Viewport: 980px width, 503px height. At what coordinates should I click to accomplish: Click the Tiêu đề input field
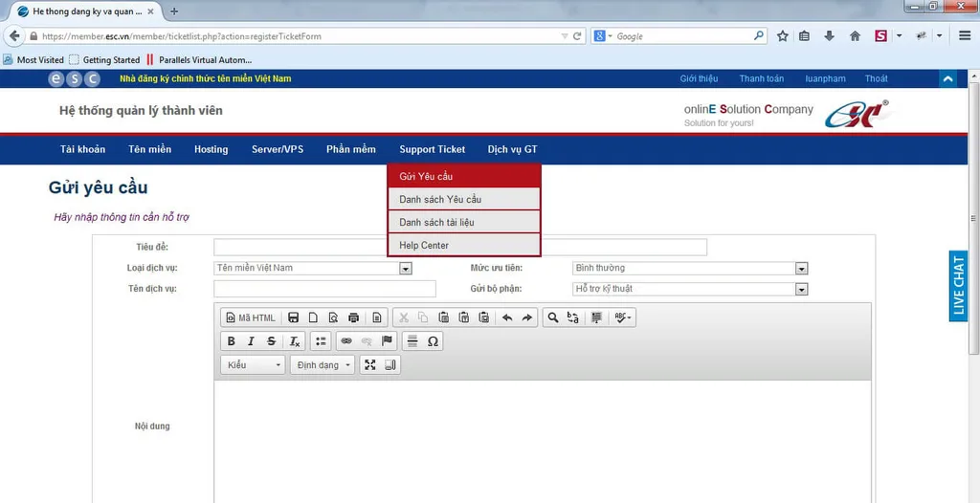point(460,247)
